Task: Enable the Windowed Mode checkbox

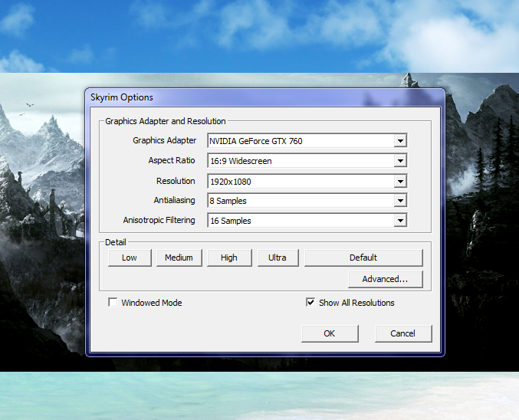Action: pos(113,303)
